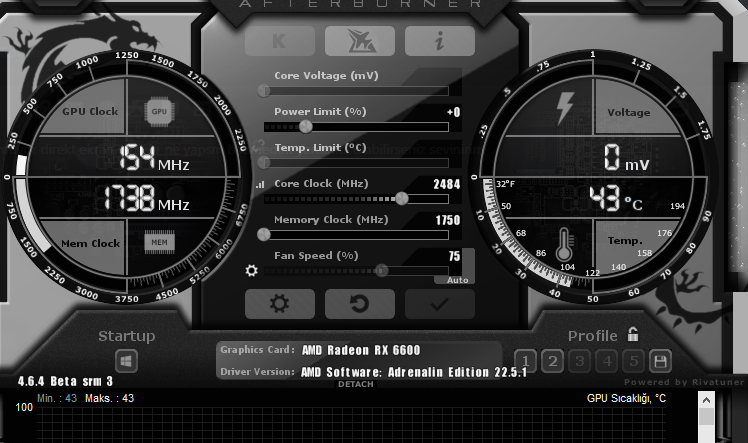The width and height of the screenshot is (748, 443).
Task: Click the 154 MHz GPU clock readout
Action: (x=154, y=158)
